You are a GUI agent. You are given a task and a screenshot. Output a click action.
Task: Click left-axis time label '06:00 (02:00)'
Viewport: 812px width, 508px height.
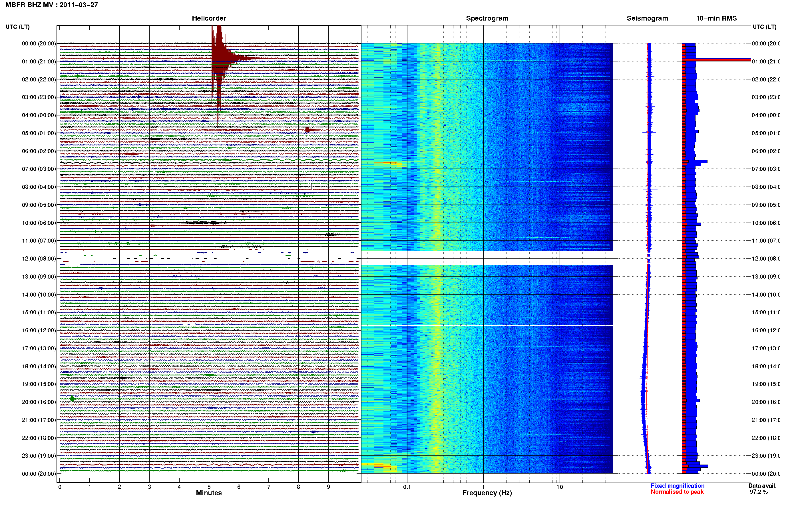click(x=39, y=151)
